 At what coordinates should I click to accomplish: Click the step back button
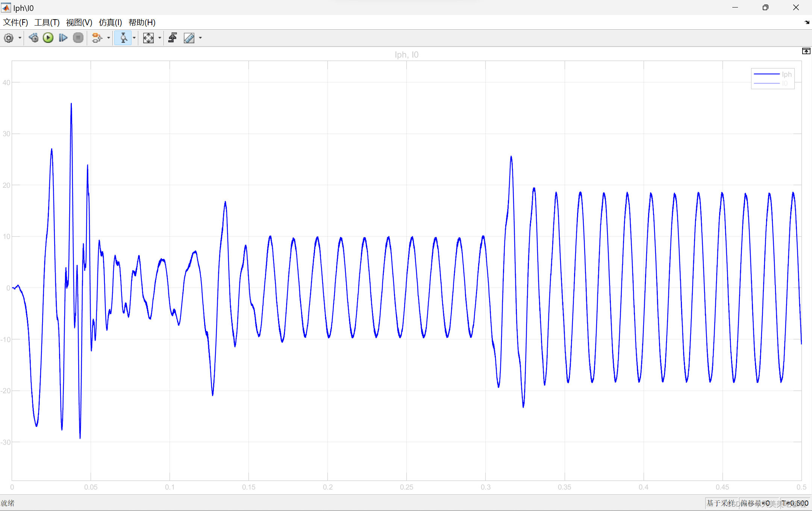click(x=33, y=38)
